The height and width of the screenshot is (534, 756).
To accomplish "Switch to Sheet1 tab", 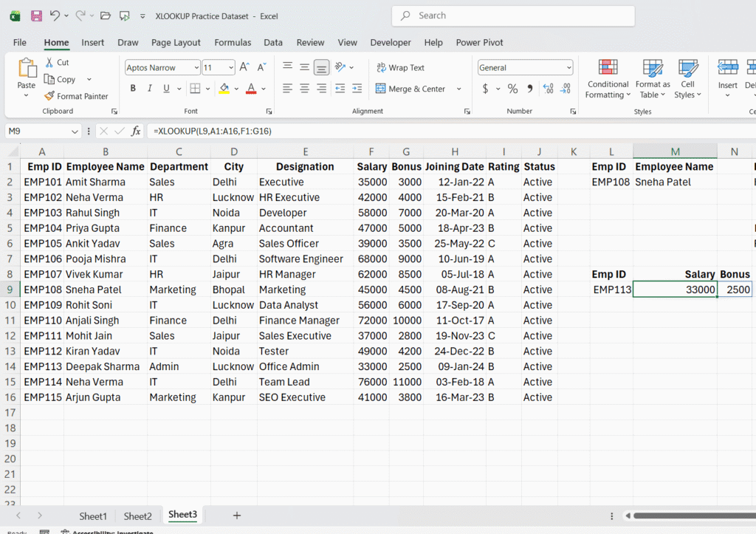I will click(x=93, y=516).
